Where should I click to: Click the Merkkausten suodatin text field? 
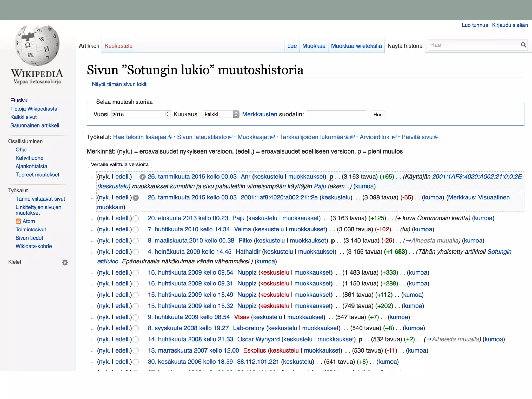pos(336,114)
